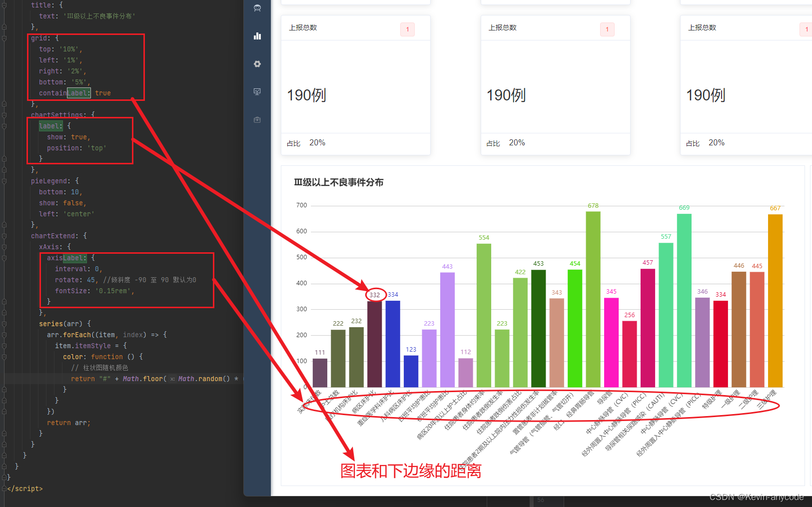Click the green bar labeled 554
Image resolution: width=812 pixels, height=507 pixels.
click(484, 315)
